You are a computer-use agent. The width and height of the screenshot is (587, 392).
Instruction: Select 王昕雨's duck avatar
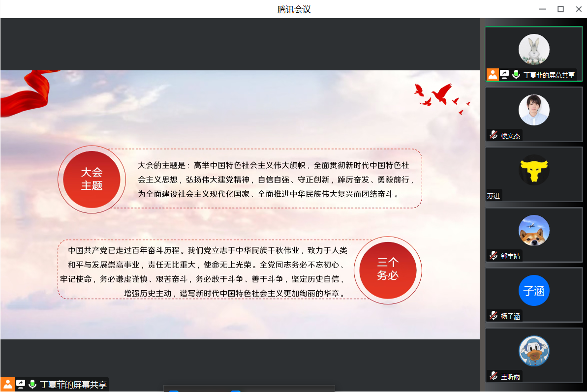click(x=534, y=351)
